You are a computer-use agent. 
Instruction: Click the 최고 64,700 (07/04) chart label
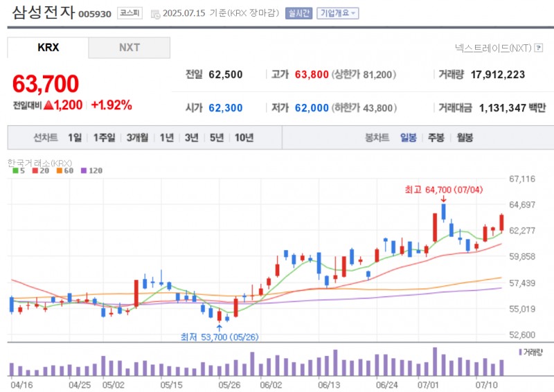(444, 190)
